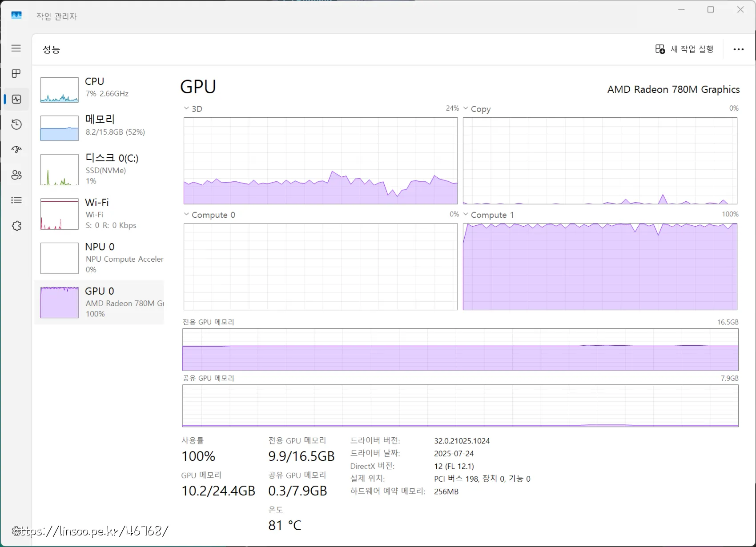This screenshot has height=547, width=756.
Task: Click 새 작업 실행 button
Action: [x=684, y=49]
